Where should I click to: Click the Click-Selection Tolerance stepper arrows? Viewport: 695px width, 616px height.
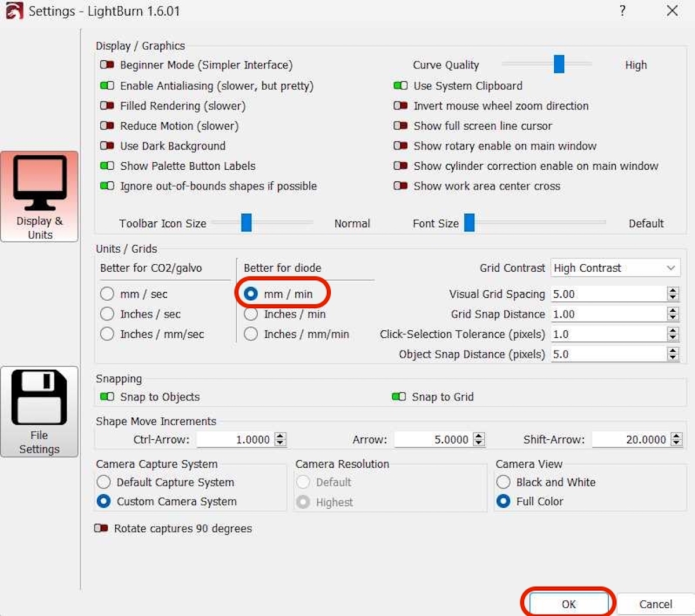(673, 334)
